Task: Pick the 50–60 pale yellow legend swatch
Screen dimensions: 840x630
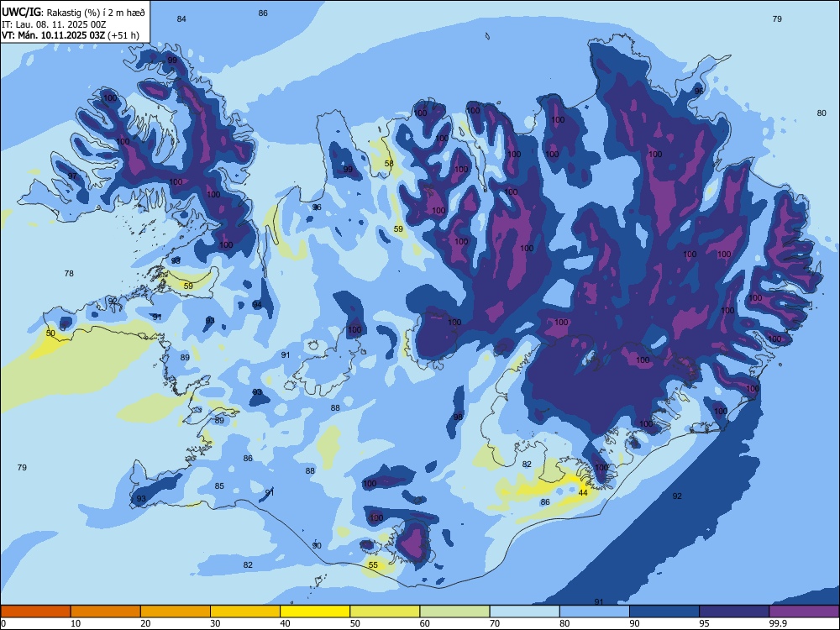Action: (385, 612)
